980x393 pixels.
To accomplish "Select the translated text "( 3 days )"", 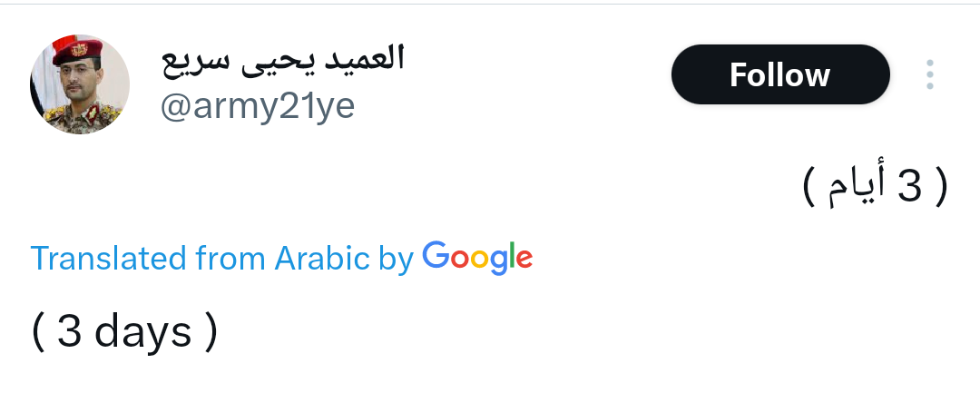I will pyautogui.click(x=125, y=332).
